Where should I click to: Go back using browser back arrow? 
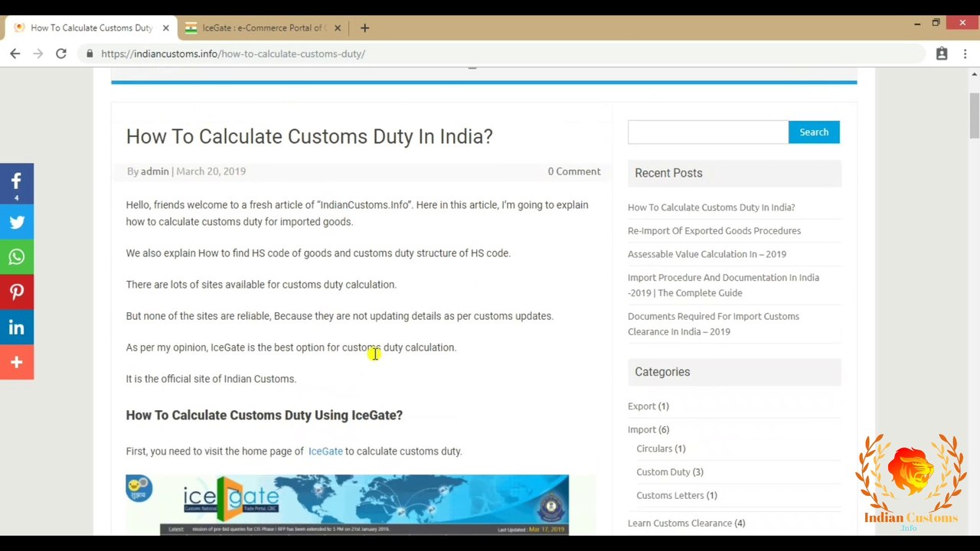point(15,54)
